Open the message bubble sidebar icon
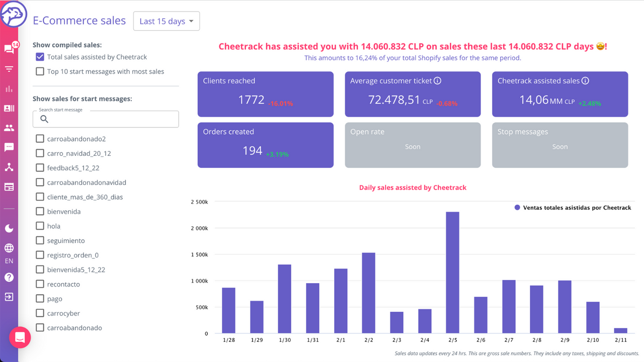The image size is (644, 362). coord(9,147)
